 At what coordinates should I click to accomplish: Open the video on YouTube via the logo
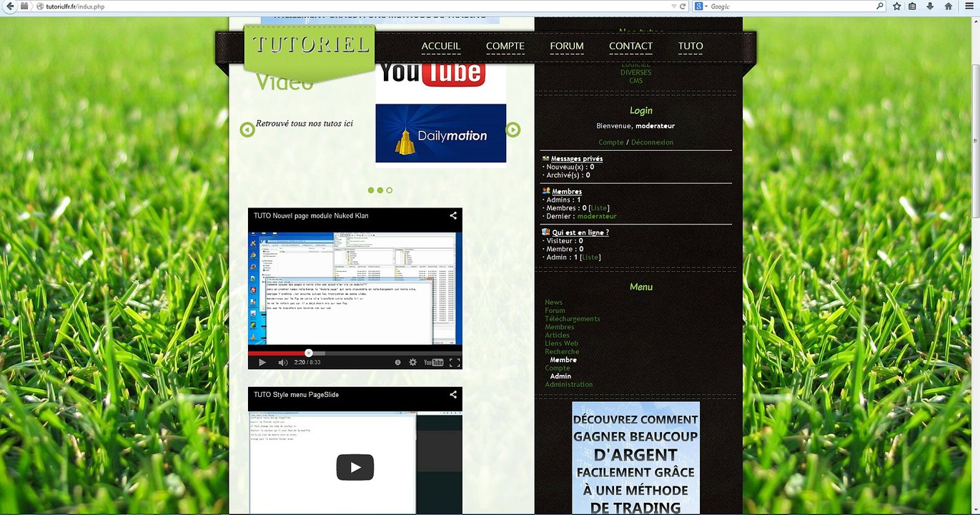(433, 363)
